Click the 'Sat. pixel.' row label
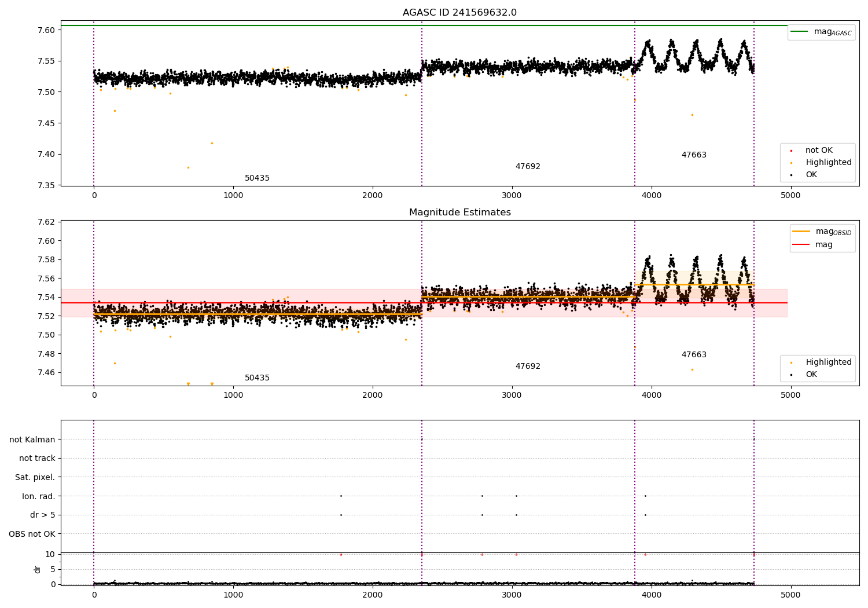This screenshot has height=608, width=868. (x=35, y=478)
